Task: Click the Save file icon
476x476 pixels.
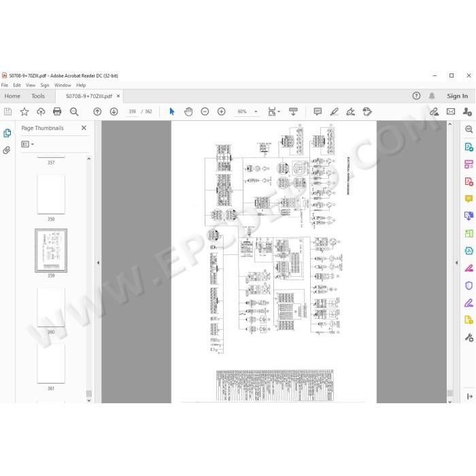Action: click(x=8, y=112)
